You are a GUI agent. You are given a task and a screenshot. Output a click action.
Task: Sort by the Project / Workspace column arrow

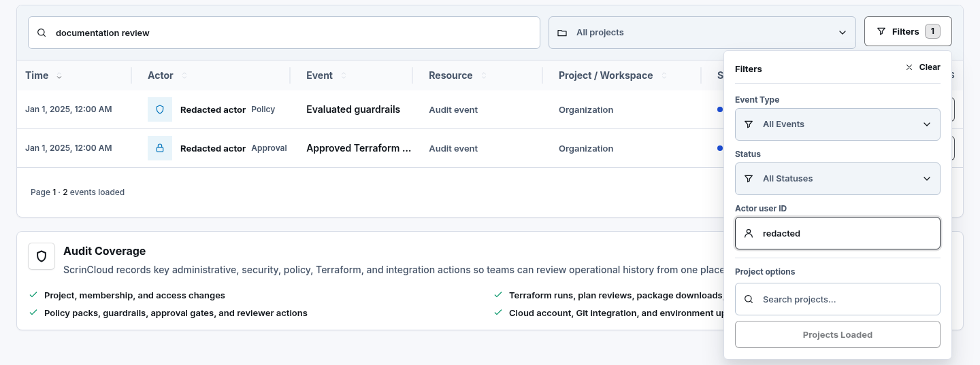664,76
